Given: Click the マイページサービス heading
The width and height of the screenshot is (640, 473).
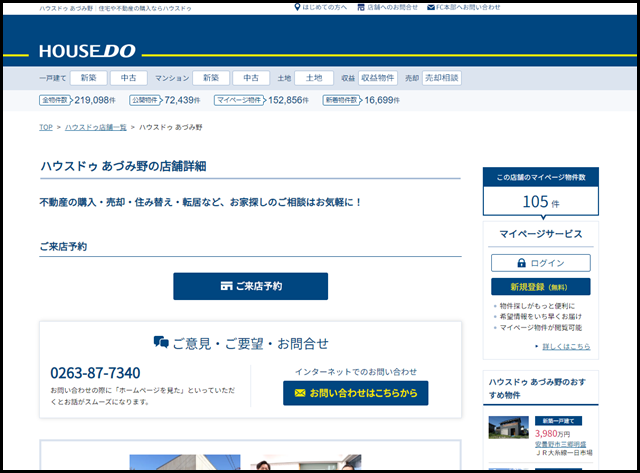Looking at the screenshot, I should tap(541, 234).
